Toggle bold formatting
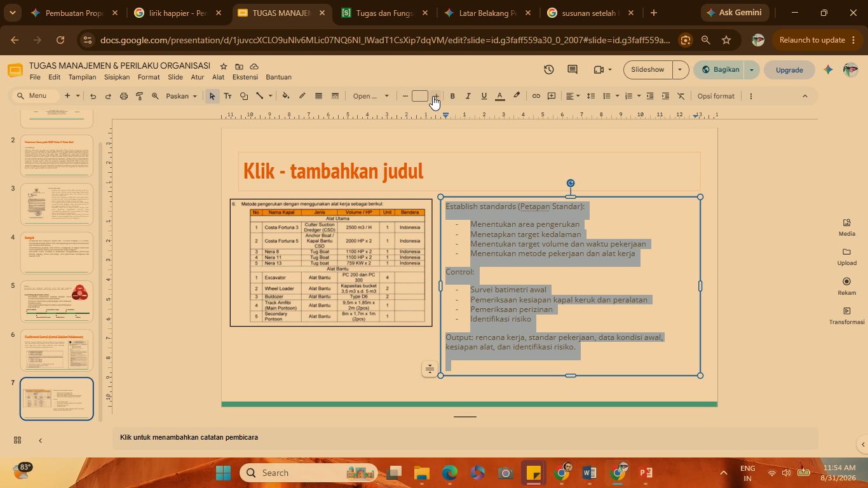This screenshot has width=868, height=488. [x=452, y=96]
